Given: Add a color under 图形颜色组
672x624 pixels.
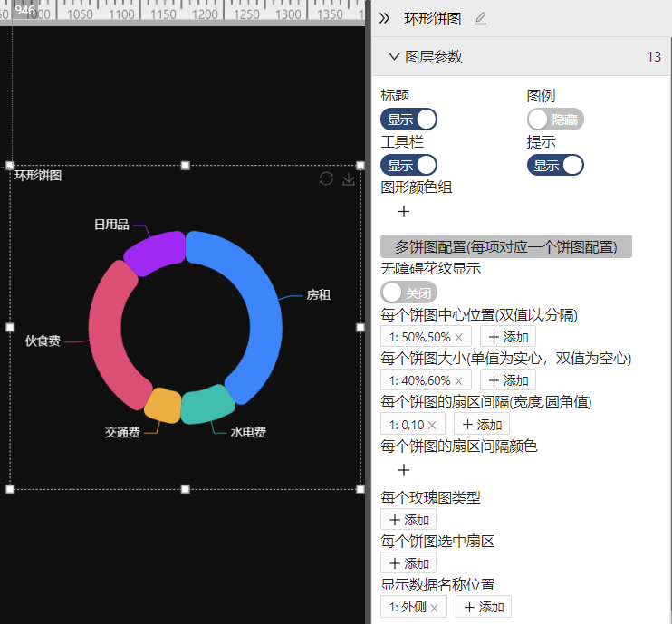Looking at the screenshot, I should click(x=404, y=211).
